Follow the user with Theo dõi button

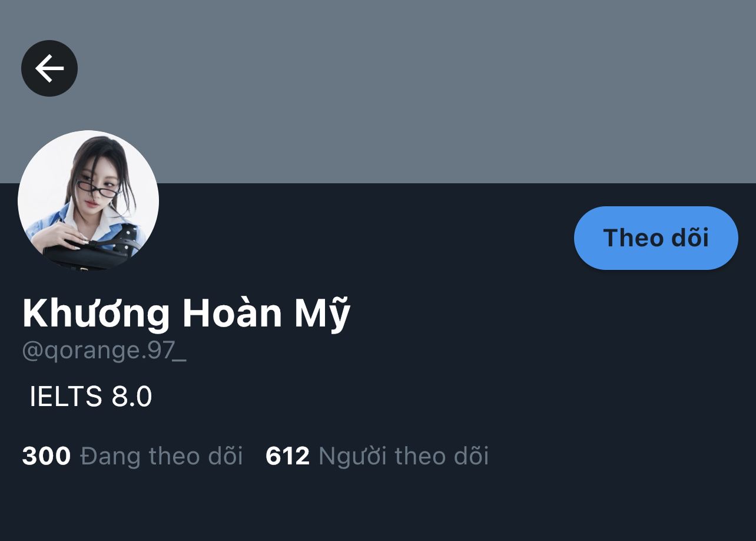click(x=656, y=238)
